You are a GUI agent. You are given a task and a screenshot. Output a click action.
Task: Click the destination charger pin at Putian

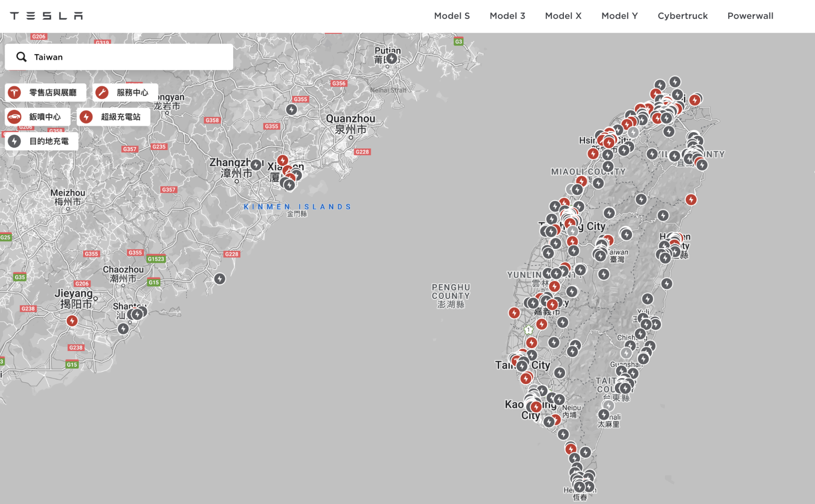tap(392, 59)
